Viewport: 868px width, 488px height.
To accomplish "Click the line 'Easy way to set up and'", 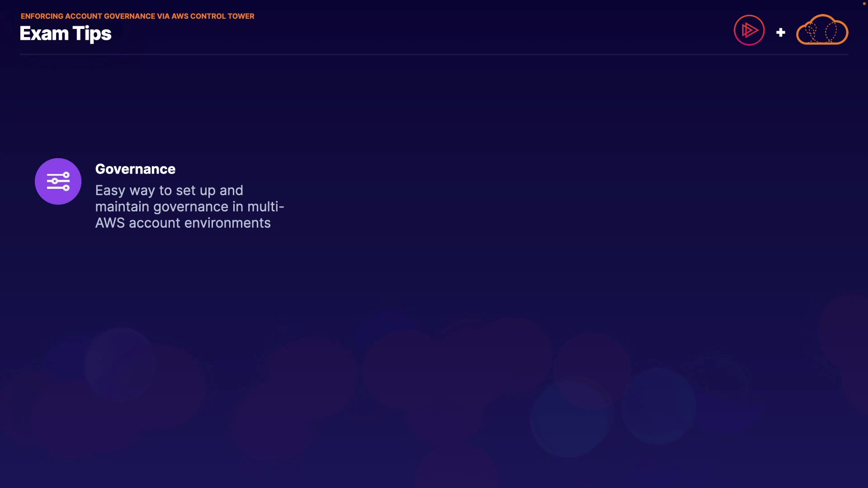I will (x=169, y=191).
